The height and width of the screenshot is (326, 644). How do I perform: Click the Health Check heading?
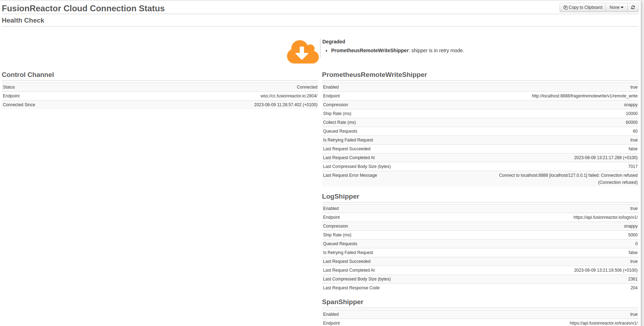pyautogui.click(x=23, y=20)
